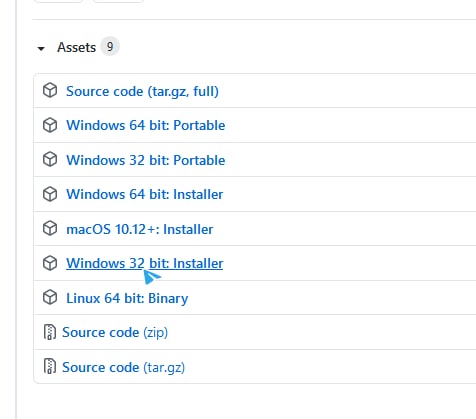Download Windows 64 bit: Installer
Image resolution: width=476 pixels, height=419 pixels.
coord(145,194)
